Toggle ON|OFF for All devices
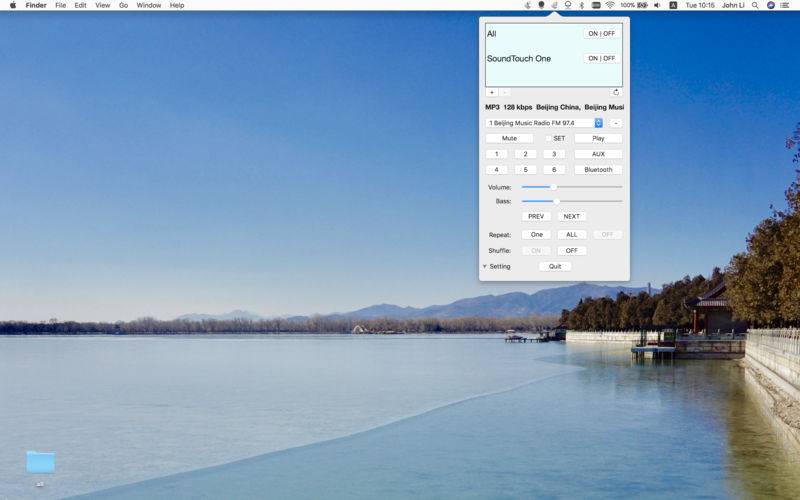The width and height of the screenshot is (800, 500). point(602,33)
